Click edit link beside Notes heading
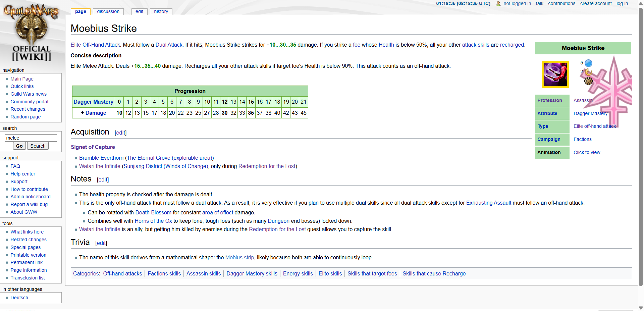 (103, 179)
